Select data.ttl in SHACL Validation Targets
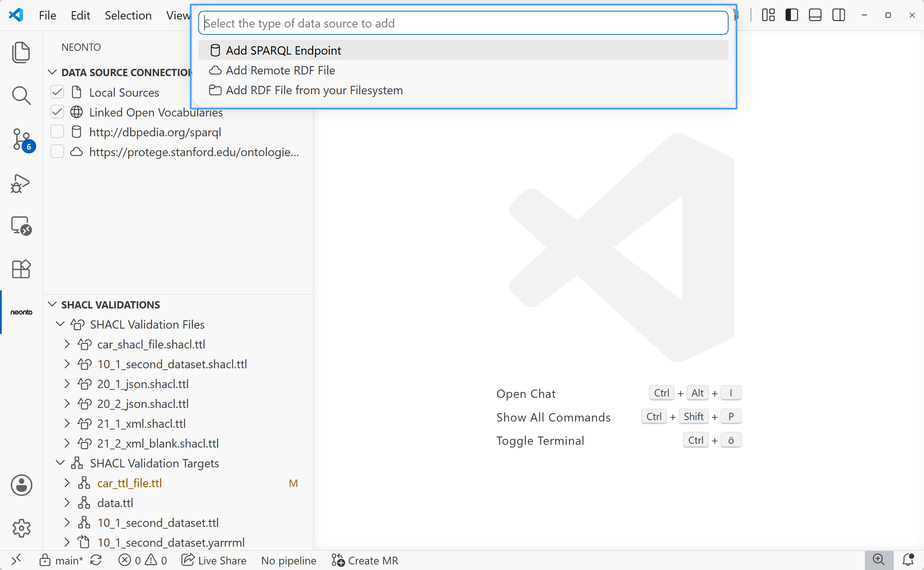This screenshot has width=924, height=570. point(115,503)
